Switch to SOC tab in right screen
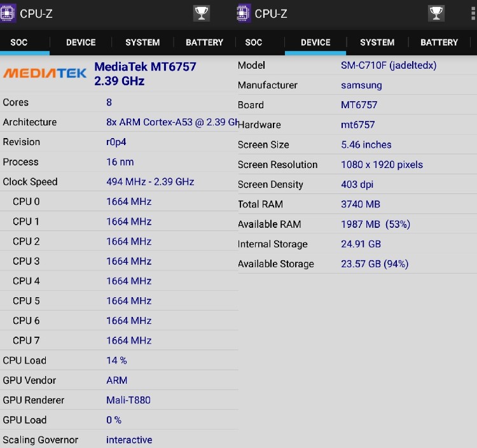 [x=254, y=42]
